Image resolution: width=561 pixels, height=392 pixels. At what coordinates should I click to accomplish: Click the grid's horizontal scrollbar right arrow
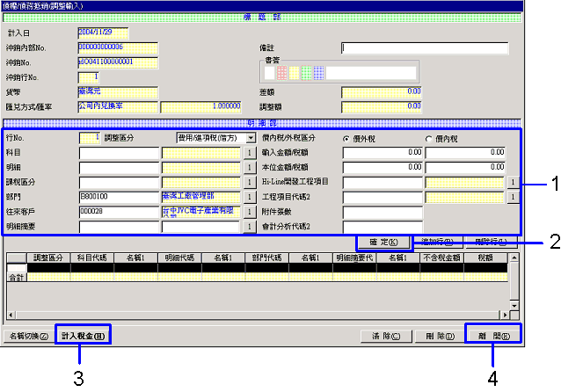505,316
